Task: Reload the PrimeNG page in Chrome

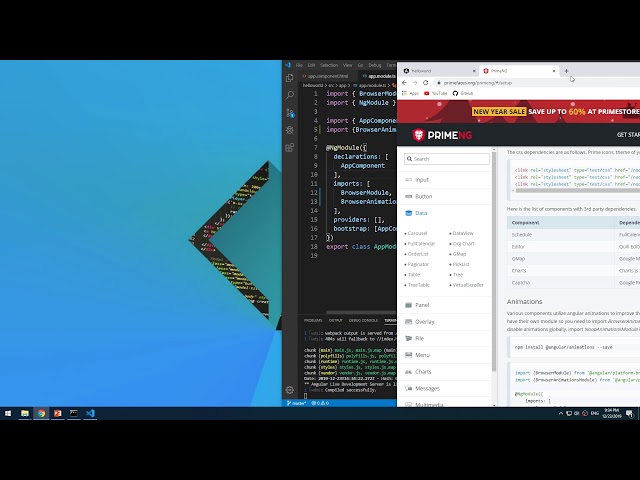Action: tap(425, 82)
